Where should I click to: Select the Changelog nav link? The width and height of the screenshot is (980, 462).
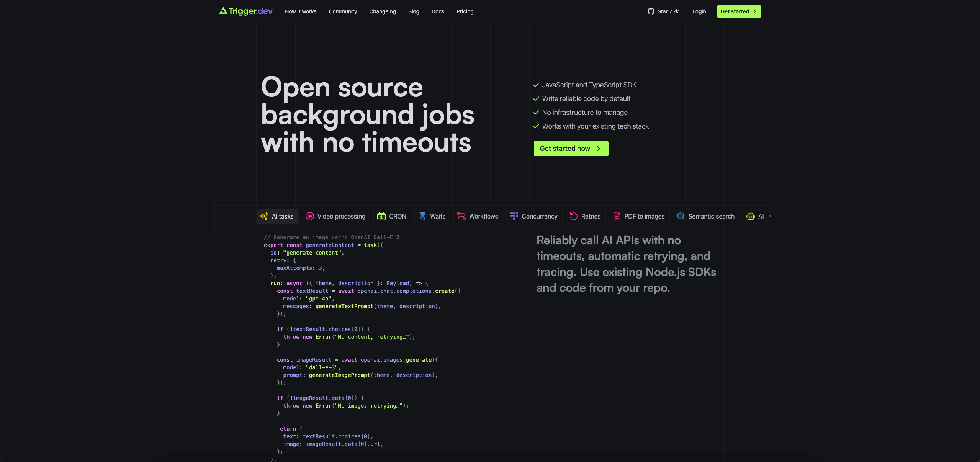[383, 11]
